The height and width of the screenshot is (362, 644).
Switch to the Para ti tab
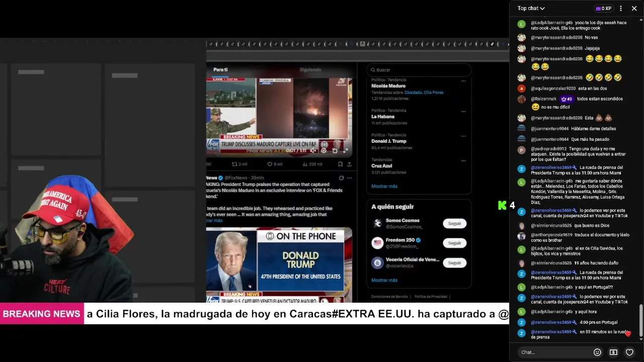[220, 69]
